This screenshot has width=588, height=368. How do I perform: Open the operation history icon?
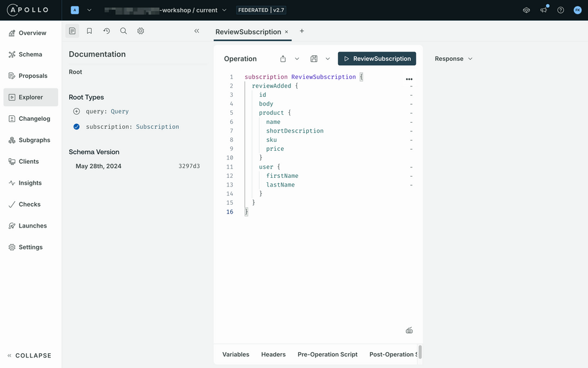click(x=107, y=31)
